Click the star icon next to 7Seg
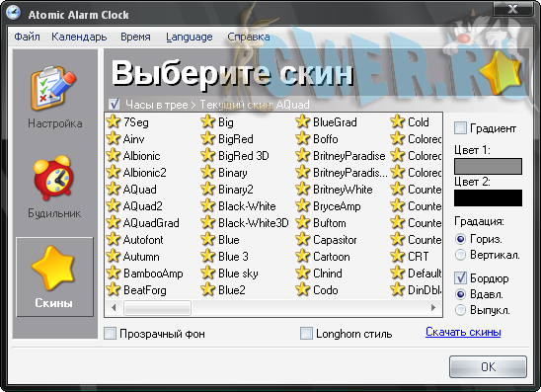 tap(114, 121)
